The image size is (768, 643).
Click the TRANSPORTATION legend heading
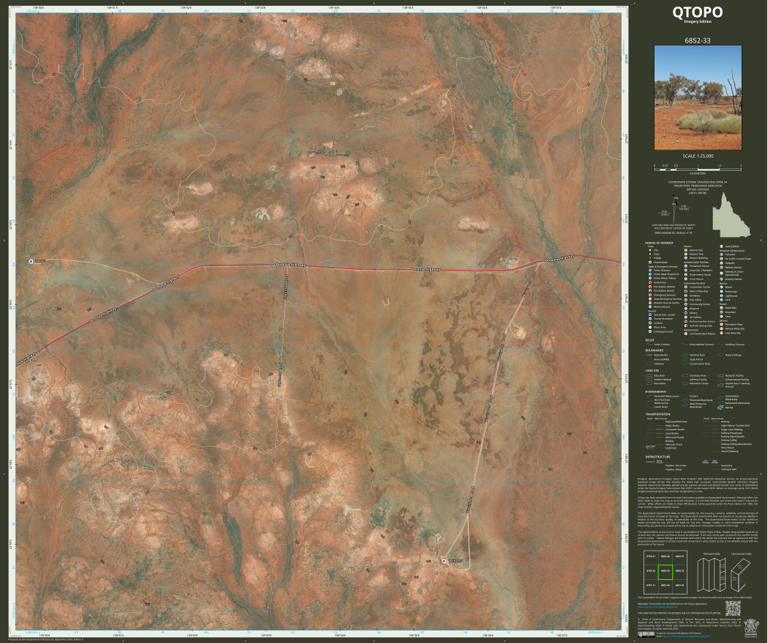658,414
